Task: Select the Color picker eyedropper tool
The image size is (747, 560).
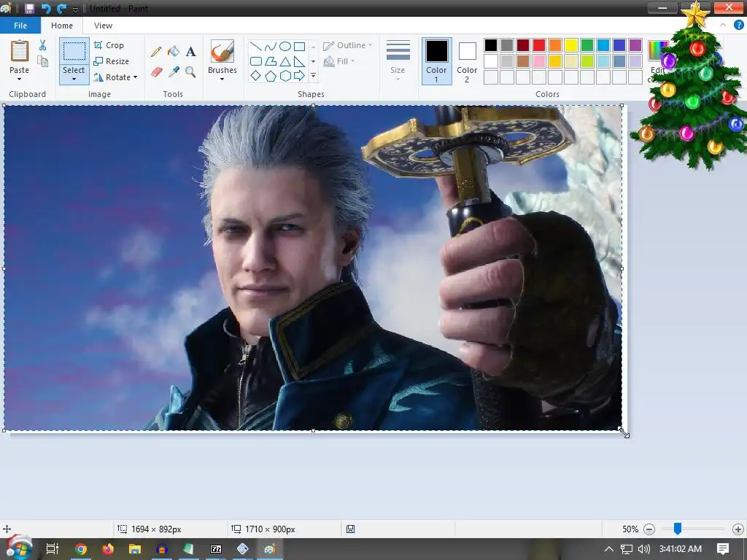Action: point(174,72)
